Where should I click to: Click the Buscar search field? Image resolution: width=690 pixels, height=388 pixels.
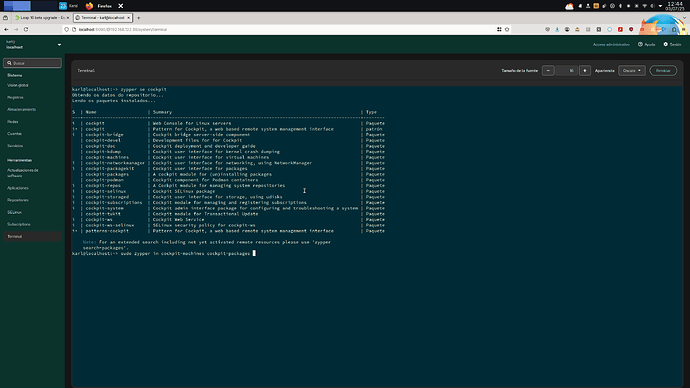click(x=33, y=63)
